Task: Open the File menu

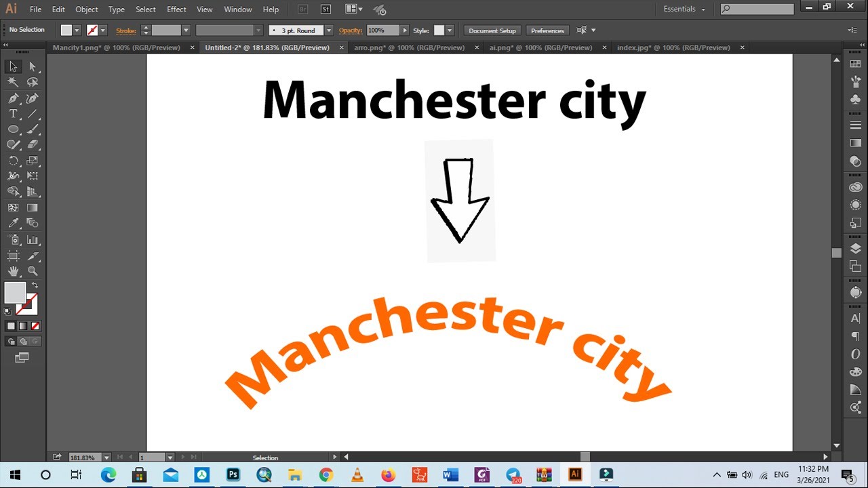Action: click(x=35, y=9)
